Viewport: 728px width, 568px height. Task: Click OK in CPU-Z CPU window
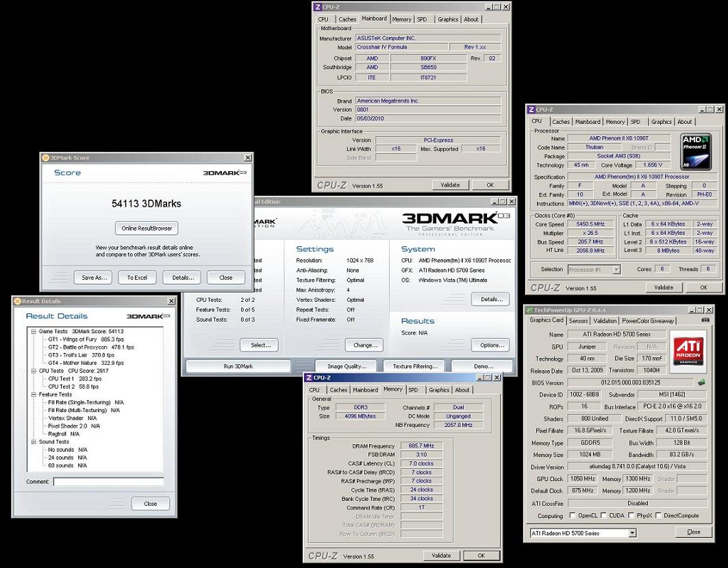coord(704,287)
